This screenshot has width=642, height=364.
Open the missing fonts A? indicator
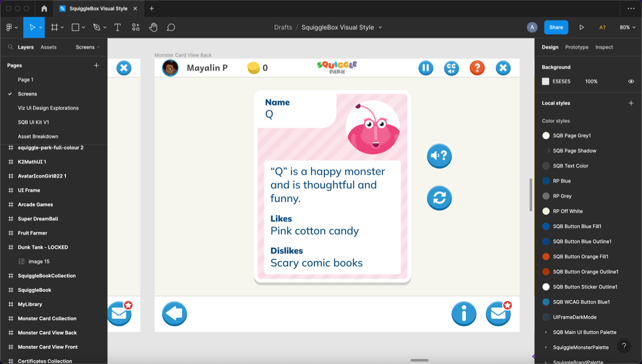(x=602, y=27)
